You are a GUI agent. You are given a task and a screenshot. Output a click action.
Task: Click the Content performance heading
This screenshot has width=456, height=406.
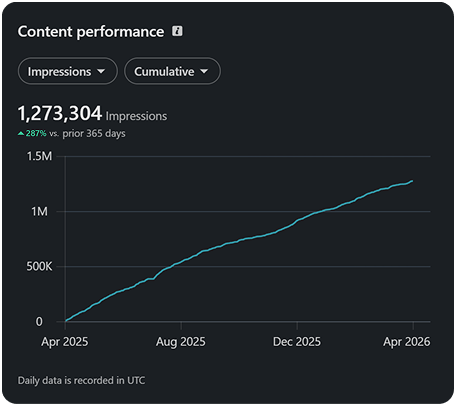(91, 32)
